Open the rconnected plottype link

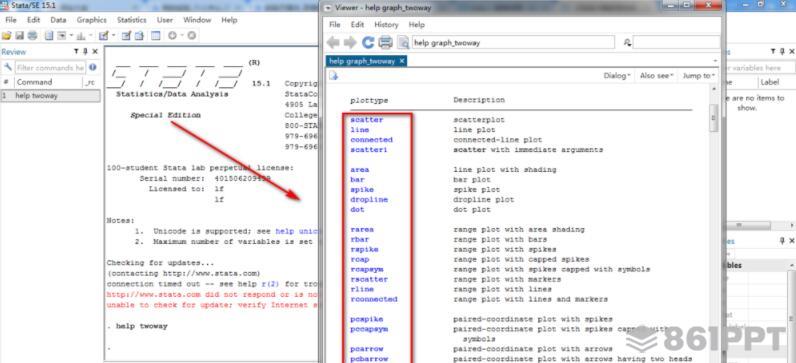pos(374,299)
